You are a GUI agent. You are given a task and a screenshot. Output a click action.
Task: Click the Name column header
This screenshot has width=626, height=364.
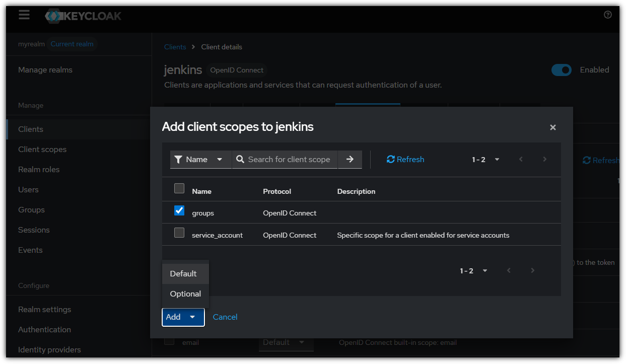(x=202, y=191)
